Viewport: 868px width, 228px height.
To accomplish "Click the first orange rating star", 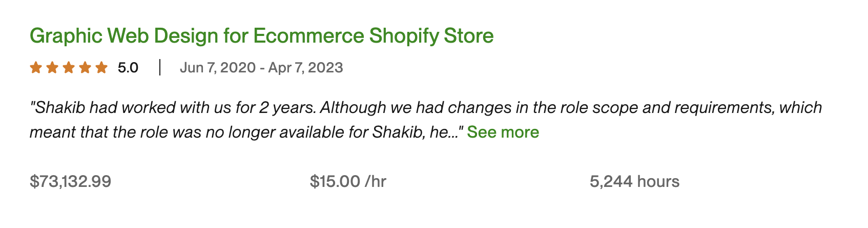I will [x=36, y=67].
